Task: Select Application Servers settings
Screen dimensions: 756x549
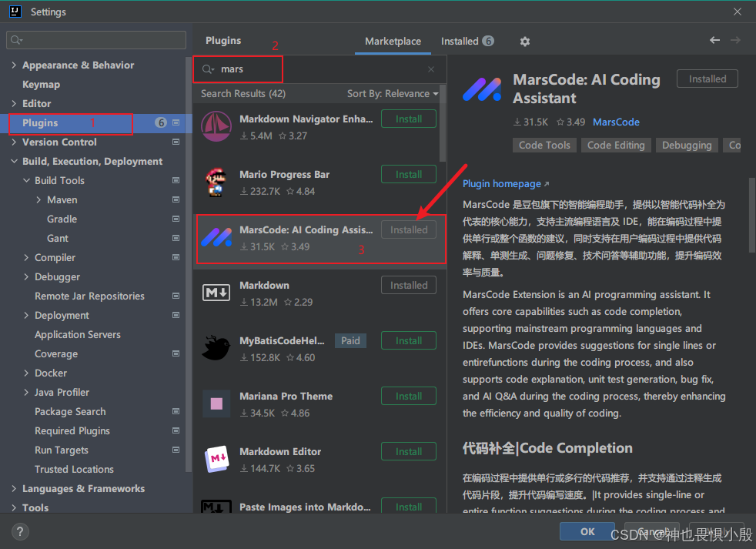Action: 78,335
